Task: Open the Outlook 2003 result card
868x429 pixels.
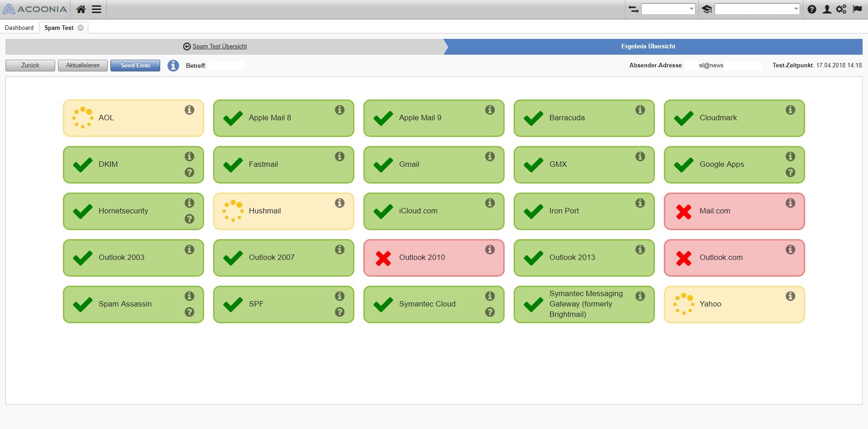Action: (134, 258)
